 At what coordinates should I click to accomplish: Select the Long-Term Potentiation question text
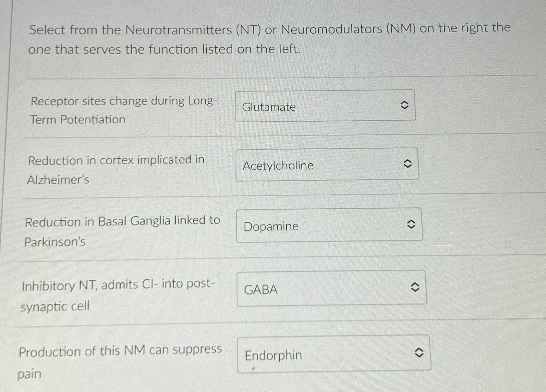click(123, 110)
